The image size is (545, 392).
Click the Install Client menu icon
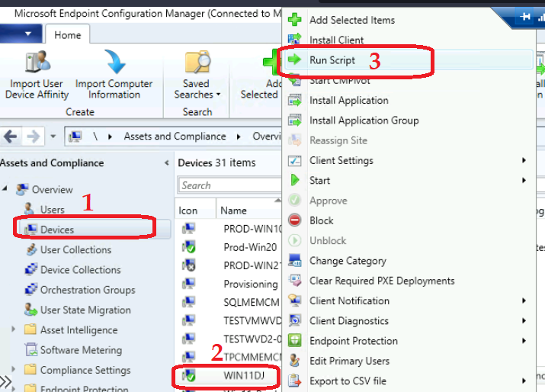point(294,40)
